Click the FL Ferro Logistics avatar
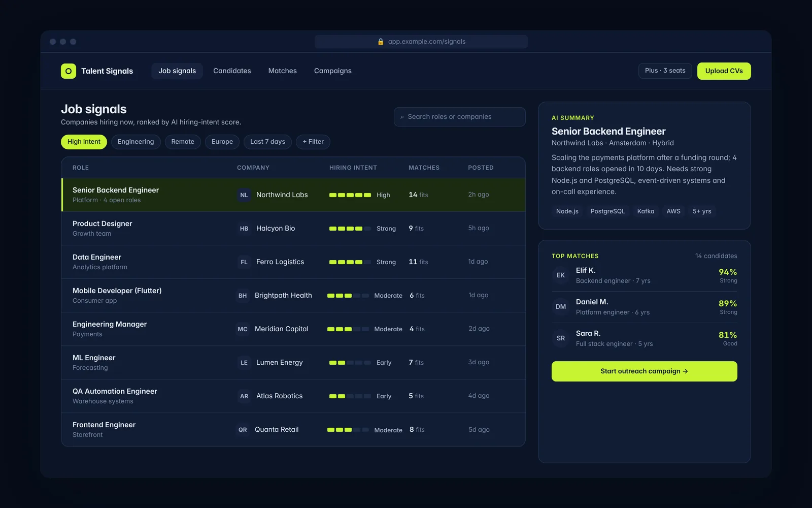This screenshot has height=508, width=812. (x=244, y=262)
